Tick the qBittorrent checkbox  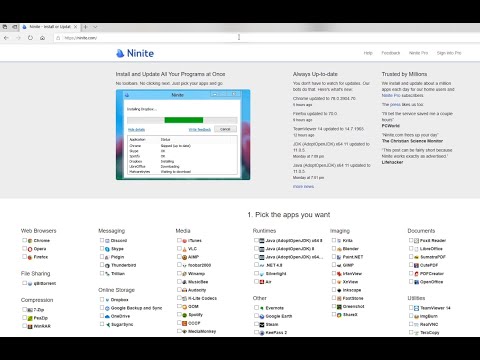tap(24, 283)
